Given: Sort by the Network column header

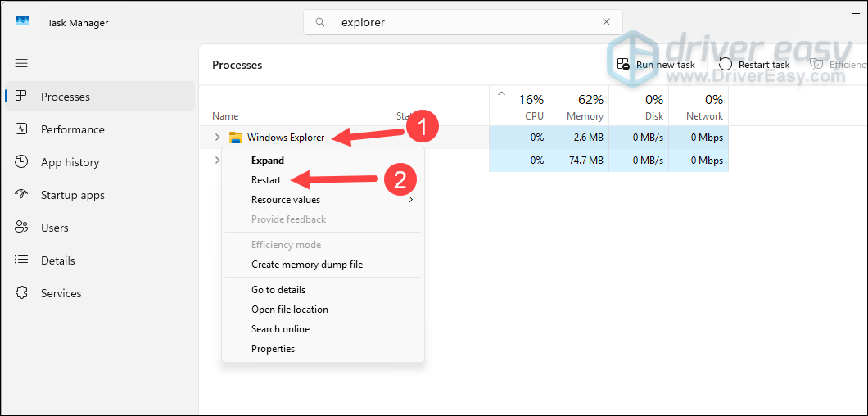Looking at the screenshot, I should (698, 106).
